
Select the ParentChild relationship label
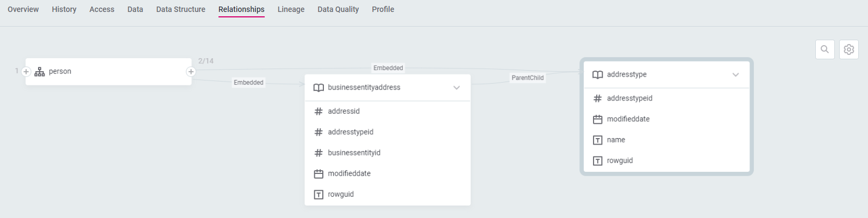527,78
